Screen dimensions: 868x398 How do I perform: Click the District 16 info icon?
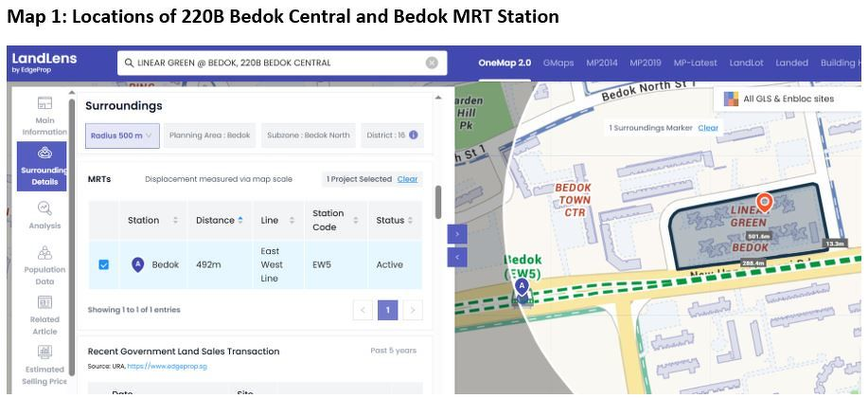click(413, 135)
